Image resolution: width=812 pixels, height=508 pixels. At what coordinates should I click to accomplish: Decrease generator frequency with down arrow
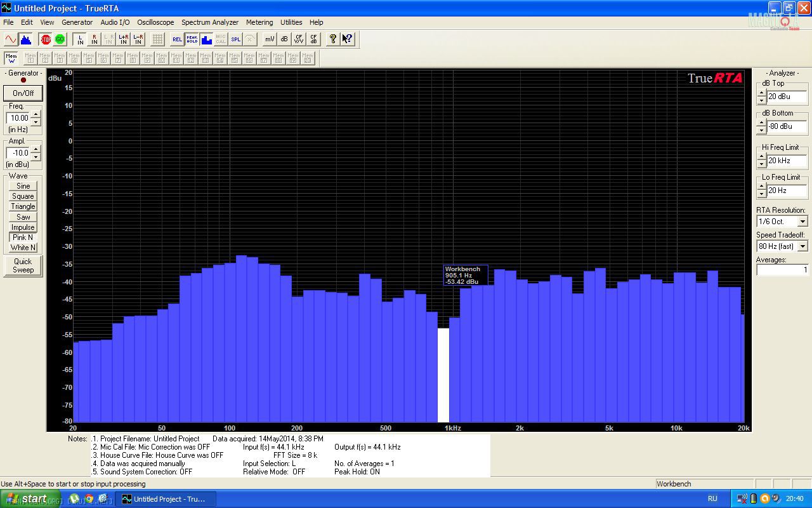click(36, 121)
